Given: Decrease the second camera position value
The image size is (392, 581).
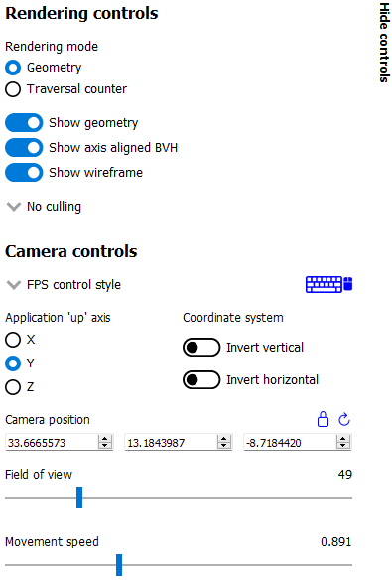Looking at the screenshot, I should (x=224, y=445).
